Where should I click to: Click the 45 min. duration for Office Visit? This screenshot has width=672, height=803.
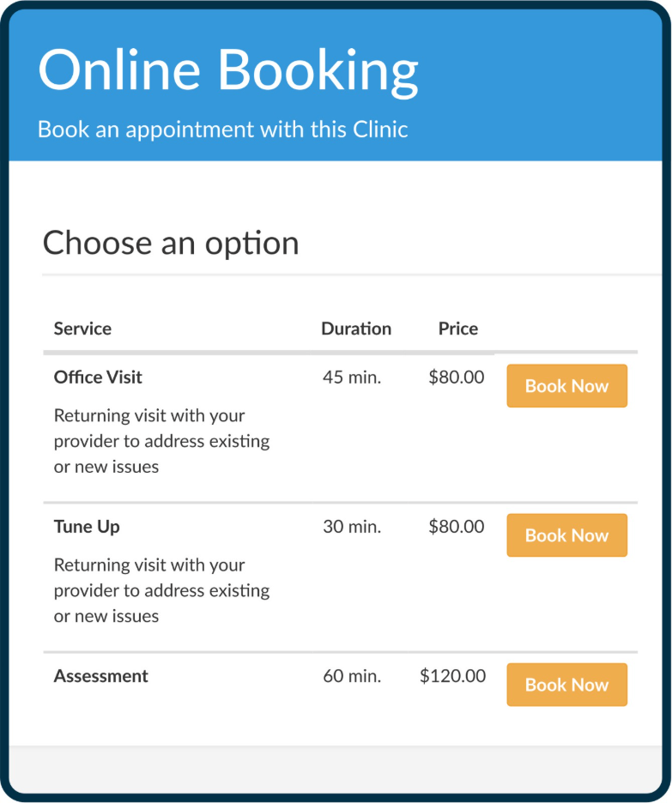(x=351, y=377)
